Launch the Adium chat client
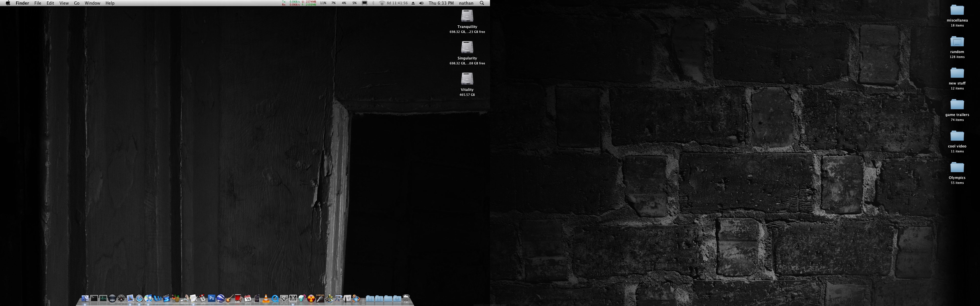Screen dimensions: 980x306 112,299
